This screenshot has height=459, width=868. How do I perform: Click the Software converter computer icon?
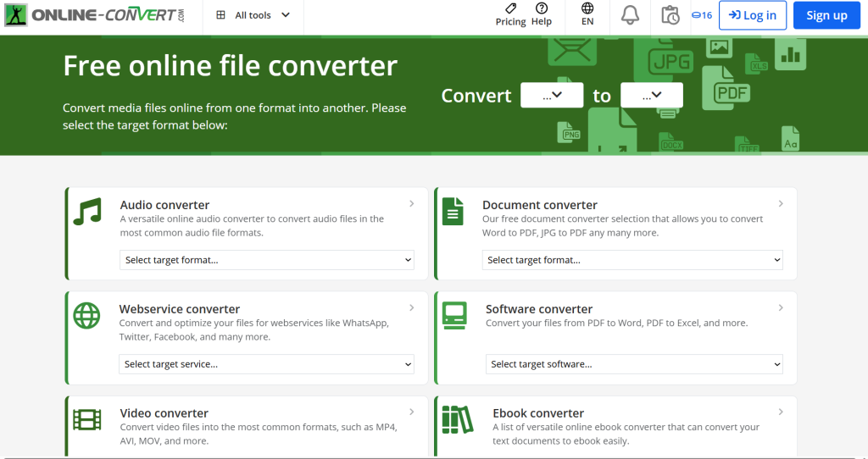454,316
